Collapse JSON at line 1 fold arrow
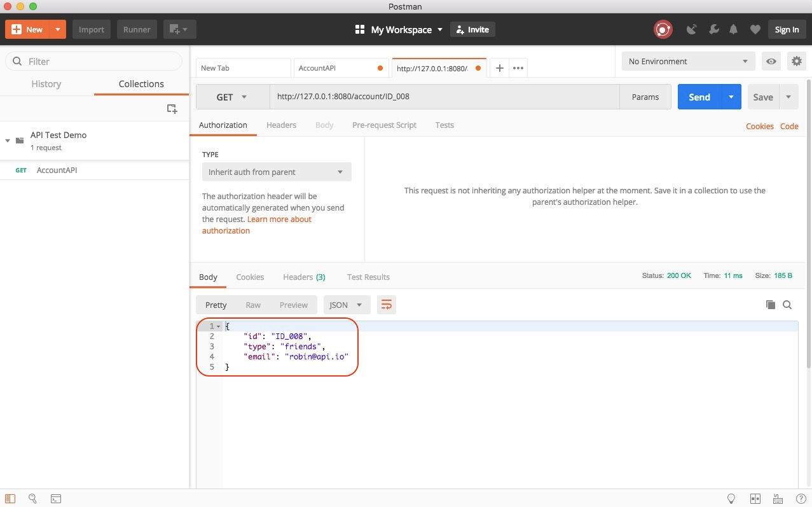Image resolution: width=812 pixels, height=507 pixels. point(219,326)
